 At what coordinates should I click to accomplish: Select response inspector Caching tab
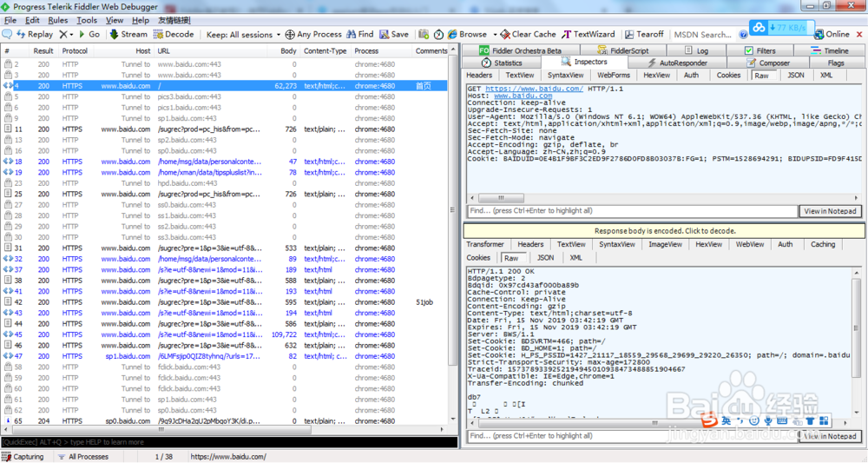tap(823, 244)
